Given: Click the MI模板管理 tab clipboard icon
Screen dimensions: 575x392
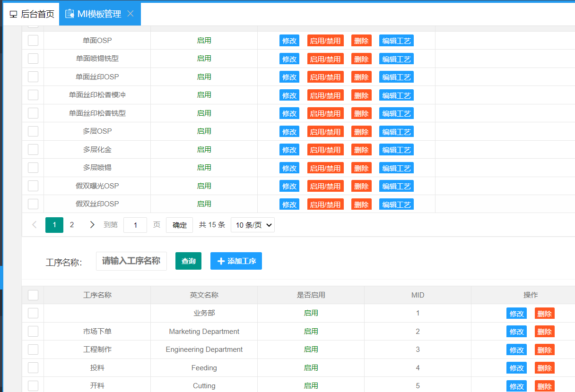Looking at the screenshot, I should 70,14.
